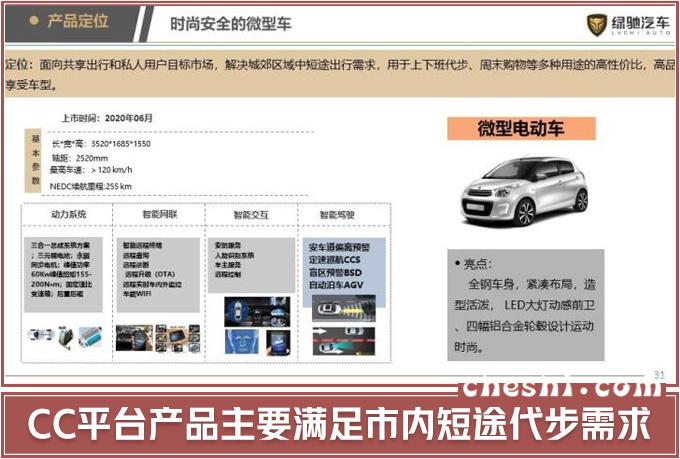Click the caption CC平台产品主要满足市内短途代步需求
This screenshot has height=459, width=680.
tap(340, 424)
